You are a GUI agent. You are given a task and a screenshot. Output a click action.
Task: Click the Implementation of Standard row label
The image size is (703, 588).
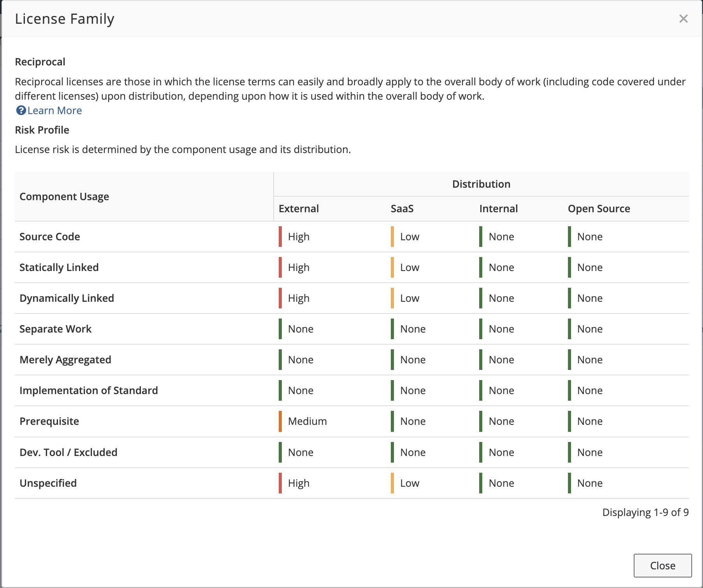point(88,391)
